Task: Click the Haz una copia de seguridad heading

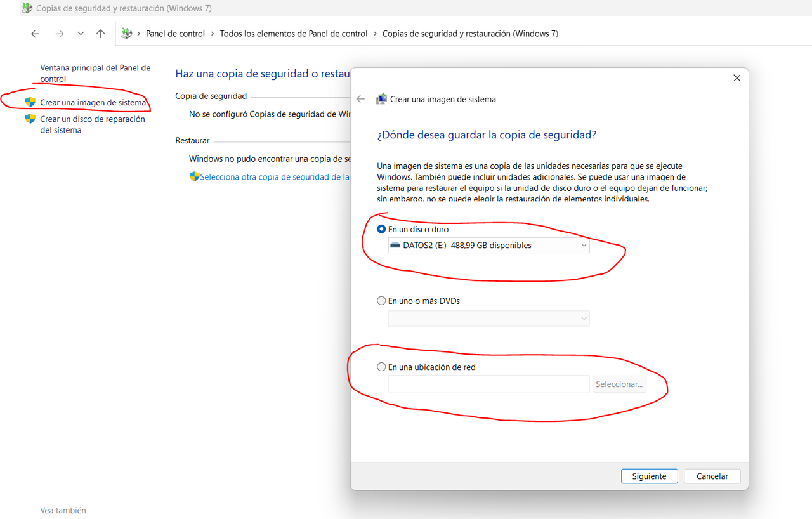Action: [x=263, y=74]
